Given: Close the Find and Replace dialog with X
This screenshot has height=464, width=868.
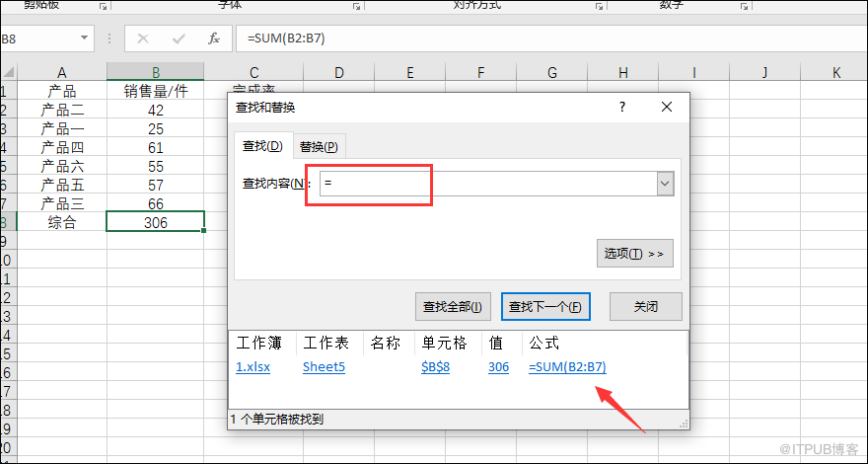Looking at the screenshot, I should [667, 107].
